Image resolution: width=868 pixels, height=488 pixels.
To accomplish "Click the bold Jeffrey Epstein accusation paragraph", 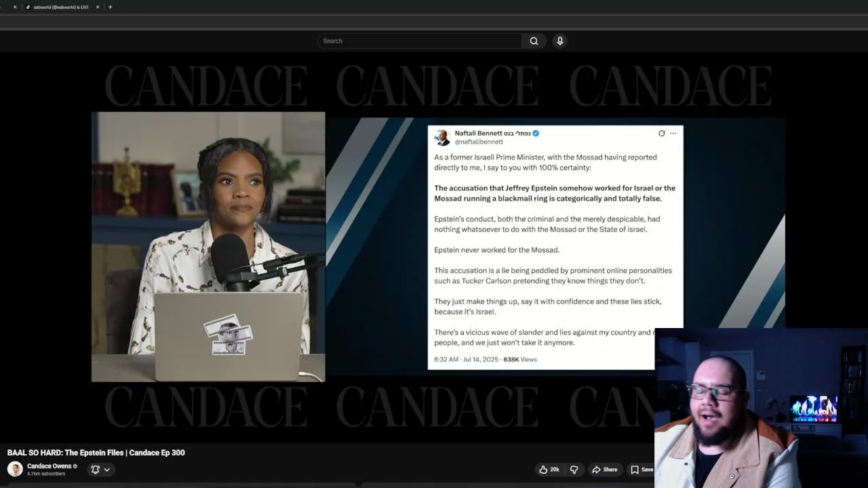I will [x=555, y=193].
